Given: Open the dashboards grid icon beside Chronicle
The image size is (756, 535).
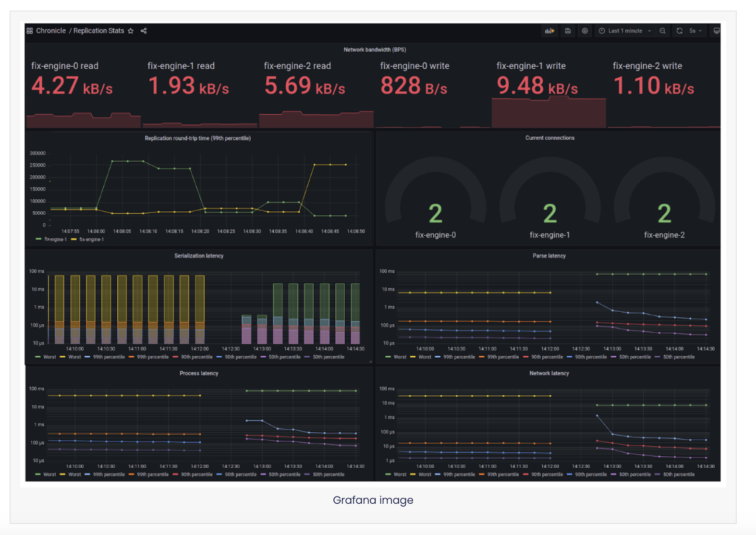Looking at the screenshot, I should (30, 31).
